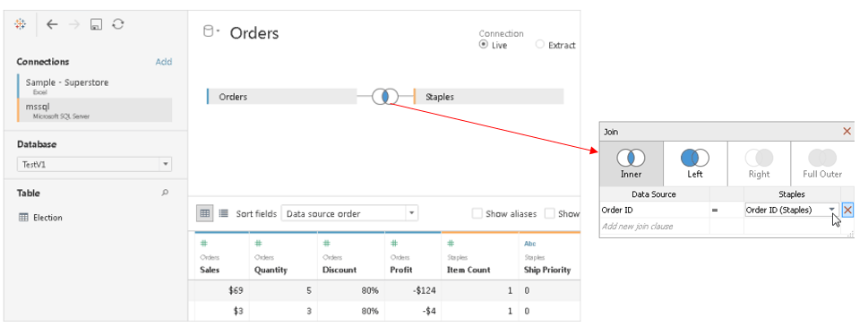Switch to grid preview view
Viewport: 868px width, 327px height.
click(x=205, y=213)
